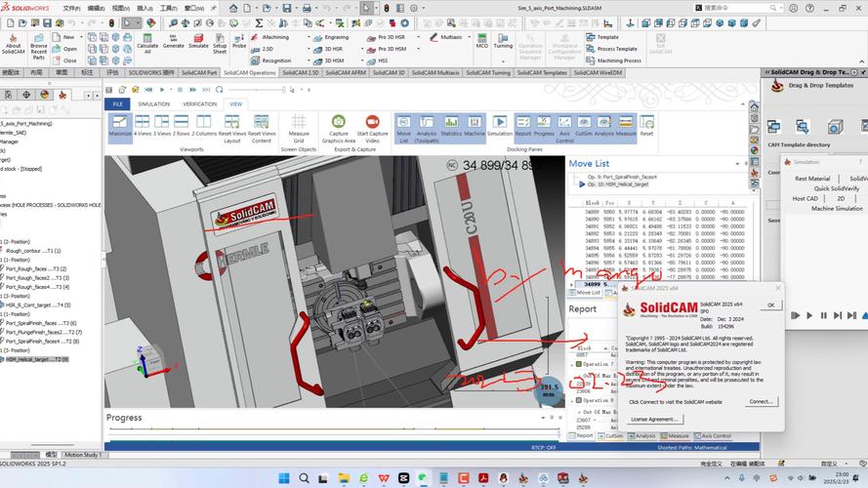Open License Agreement... button
This screenshot has height=488, width=868.
pyautogui.click(x=655, y=420)
